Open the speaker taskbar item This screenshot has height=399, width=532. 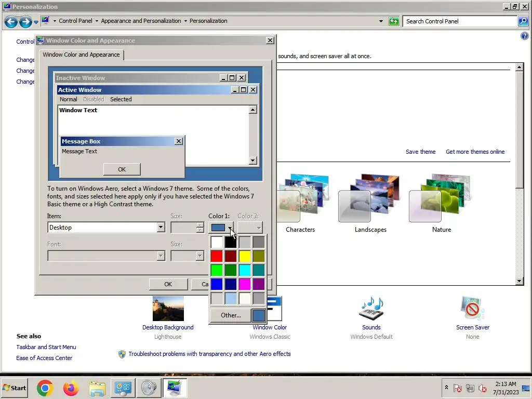pos(149,388)
